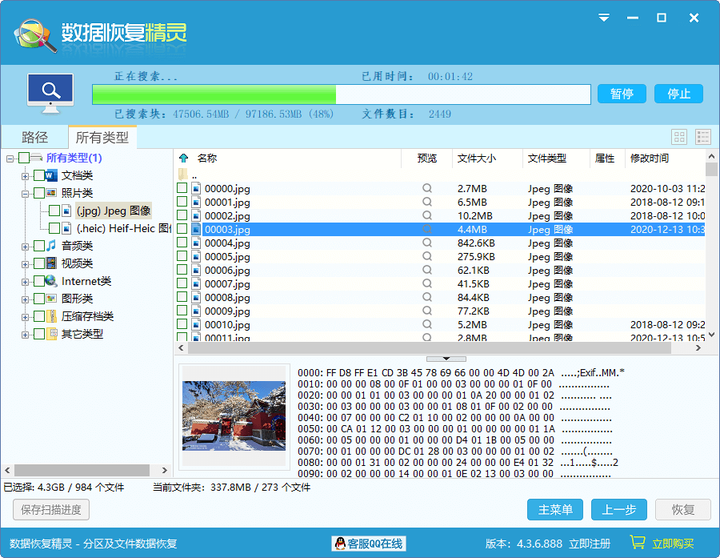Click the tree panel horizontal scrollbar

(82, 470)
